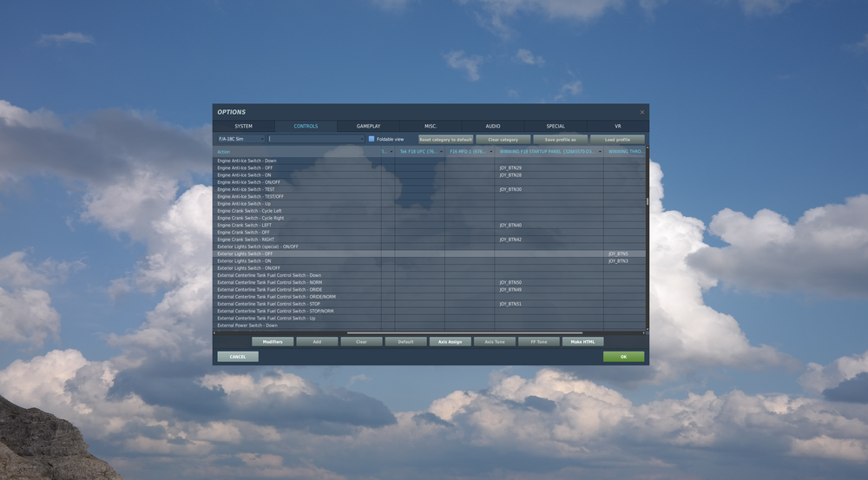The height and width of the screenshot is (480, 868).
Task: Click the JOY_BTN40 binding cell
Action: (x=549, y=226)
